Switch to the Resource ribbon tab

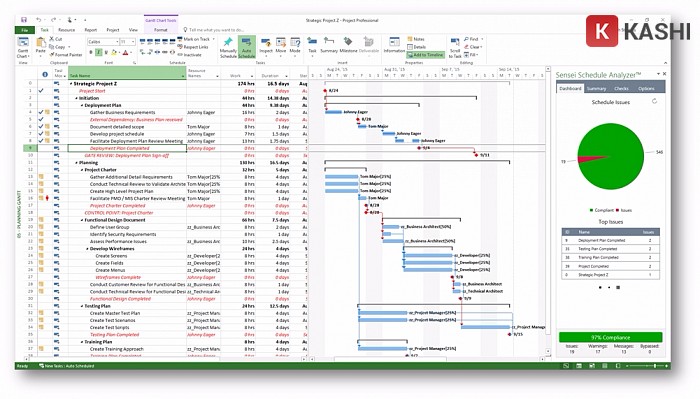[x=67, y=30]
